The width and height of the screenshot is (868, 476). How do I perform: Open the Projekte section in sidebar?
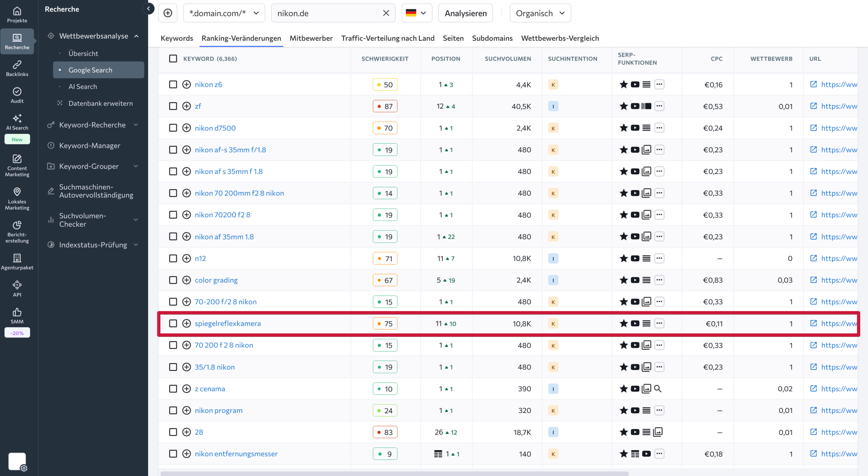pyautogui.click(x=17, y=14)
